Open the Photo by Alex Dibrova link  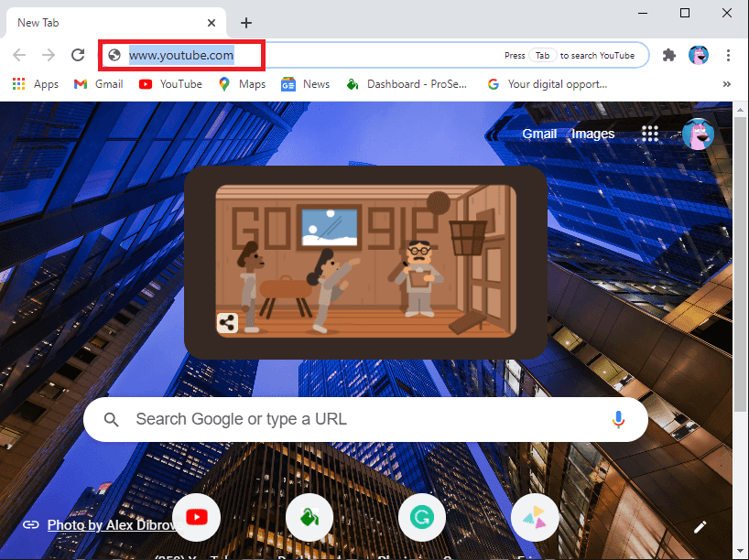(114, 525)
